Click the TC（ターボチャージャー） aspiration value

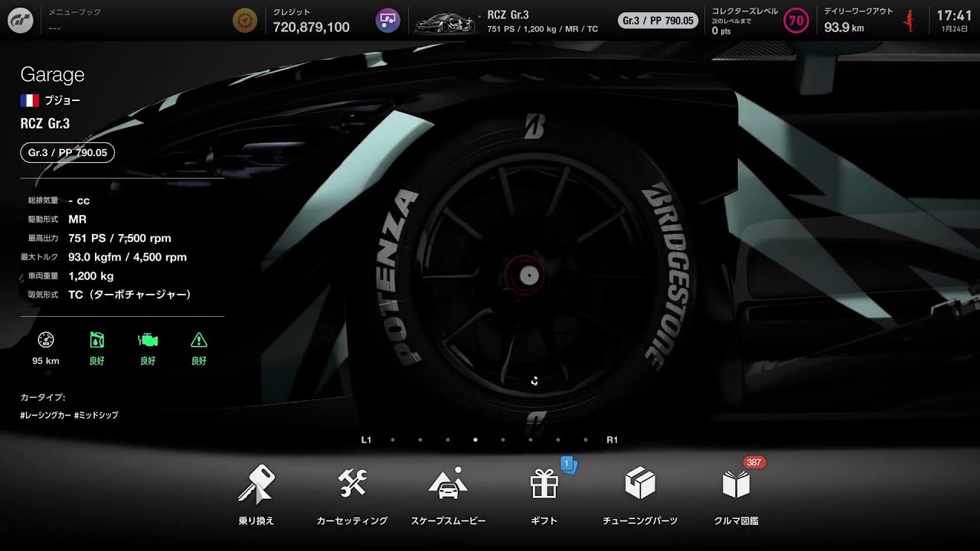click(x=129, y=295)
